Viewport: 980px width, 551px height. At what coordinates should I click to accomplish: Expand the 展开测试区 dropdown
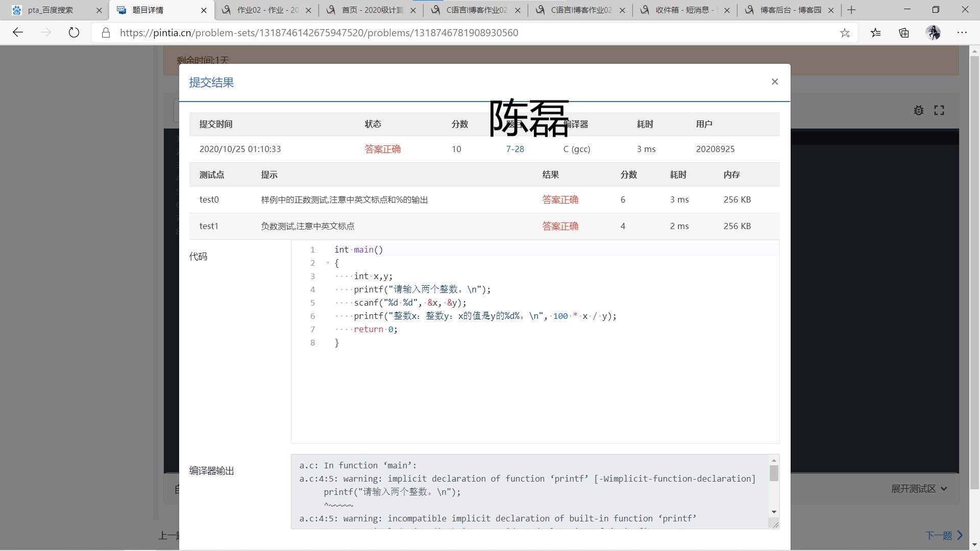pos(919,489)
